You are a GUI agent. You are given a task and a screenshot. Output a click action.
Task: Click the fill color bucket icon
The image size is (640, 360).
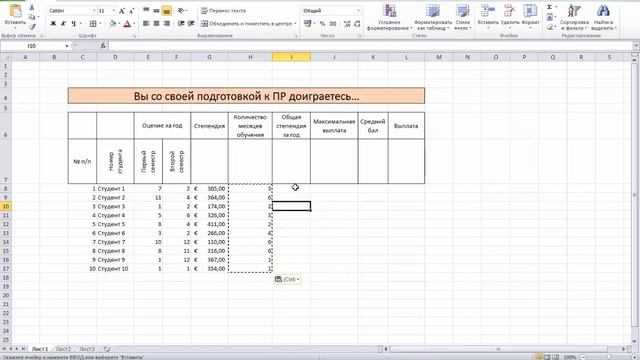click(x=113, y=24)
